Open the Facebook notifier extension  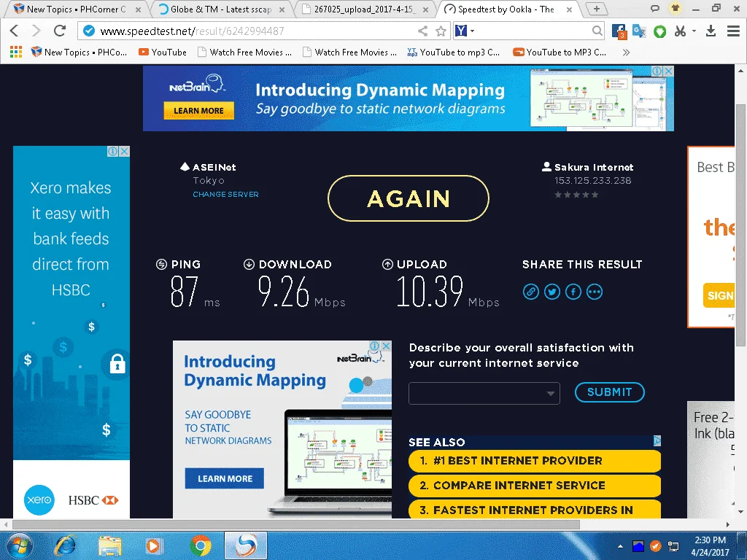(619, 31)
